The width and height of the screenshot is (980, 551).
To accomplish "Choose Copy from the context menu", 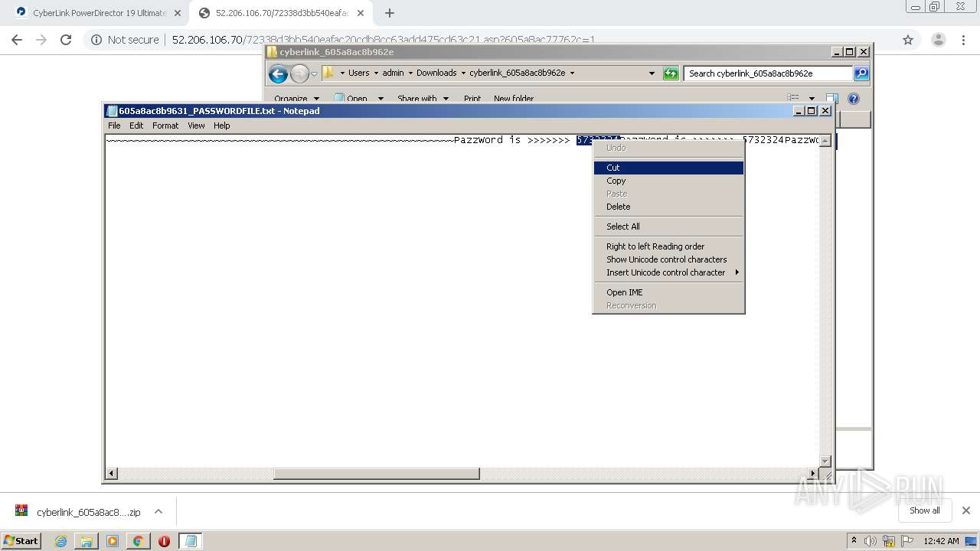I will click(668, 181).
